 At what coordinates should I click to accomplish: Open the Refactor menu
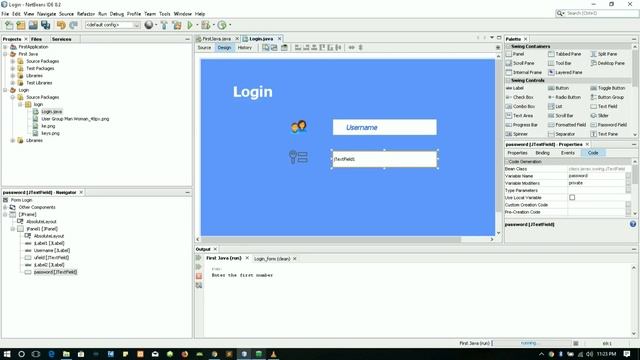[86, 14]
